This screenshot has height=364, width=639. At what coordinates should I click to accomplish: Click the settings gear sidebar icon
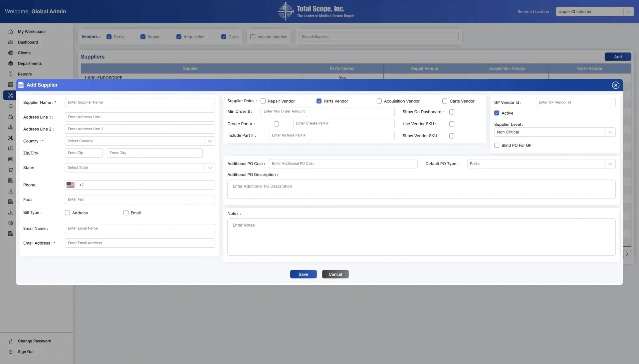click(x=11, y=223)
